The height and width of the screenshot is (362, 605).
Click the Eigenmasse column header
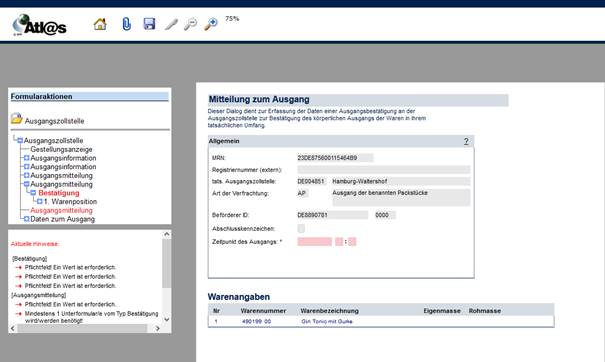[442, 311]
